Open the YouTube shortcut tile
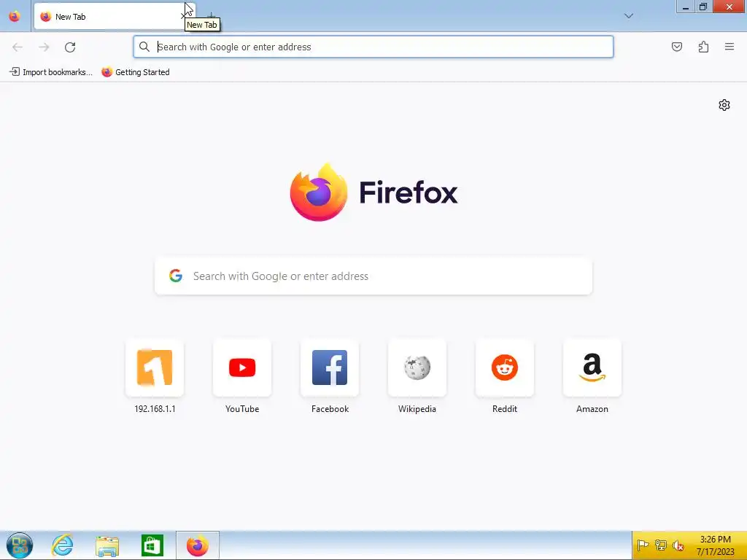 coord(242,367)
